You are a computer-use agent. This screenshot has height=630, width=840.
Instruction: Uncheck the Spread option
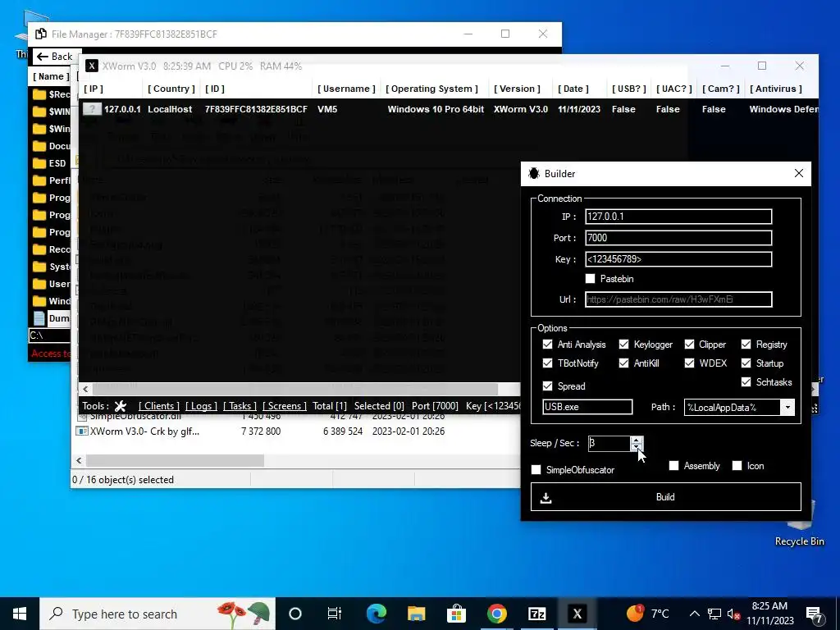[x=547, y=386]
